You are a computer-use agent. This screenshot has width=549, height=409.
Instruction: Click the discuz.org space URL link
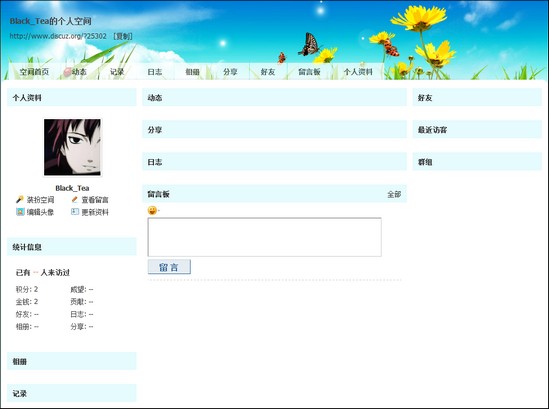[x=58, y=36]
